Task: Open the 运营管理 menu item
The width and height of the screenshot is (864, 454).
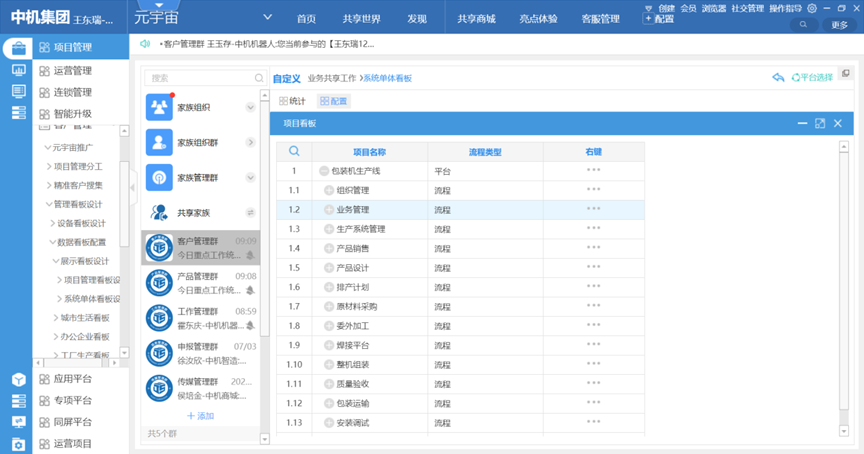Action: [72, 70]
